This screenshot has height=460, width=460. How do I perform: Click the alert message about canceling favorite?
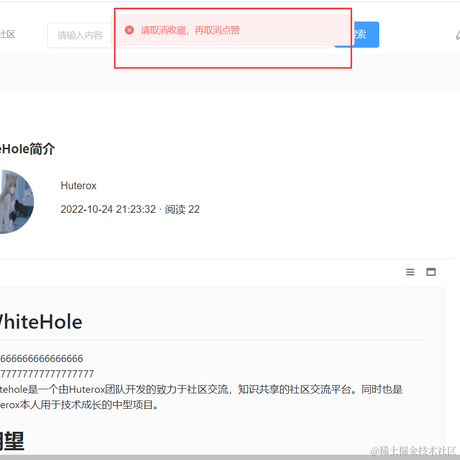tap(190, 30)
